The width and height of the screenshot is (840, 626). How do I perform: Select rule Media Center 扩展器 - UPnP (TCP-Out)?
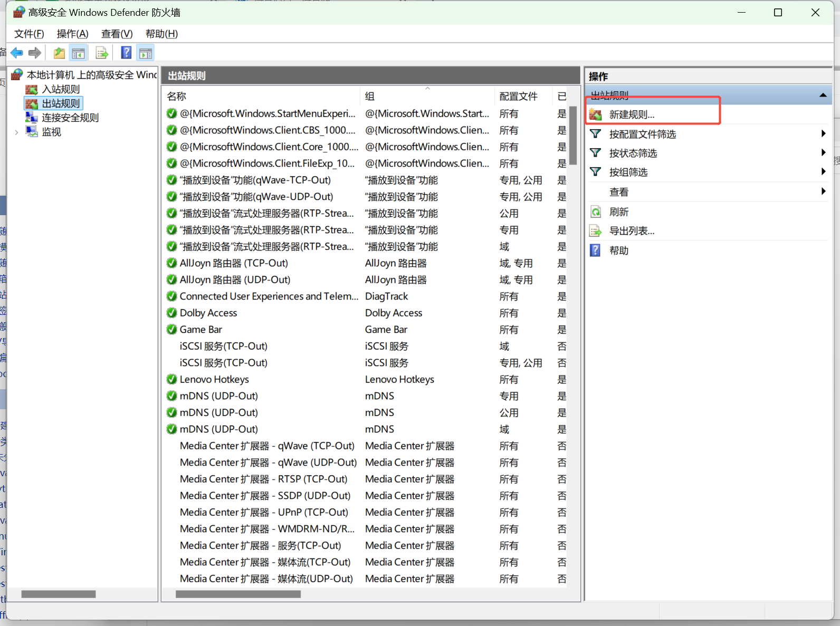point(264,512)
